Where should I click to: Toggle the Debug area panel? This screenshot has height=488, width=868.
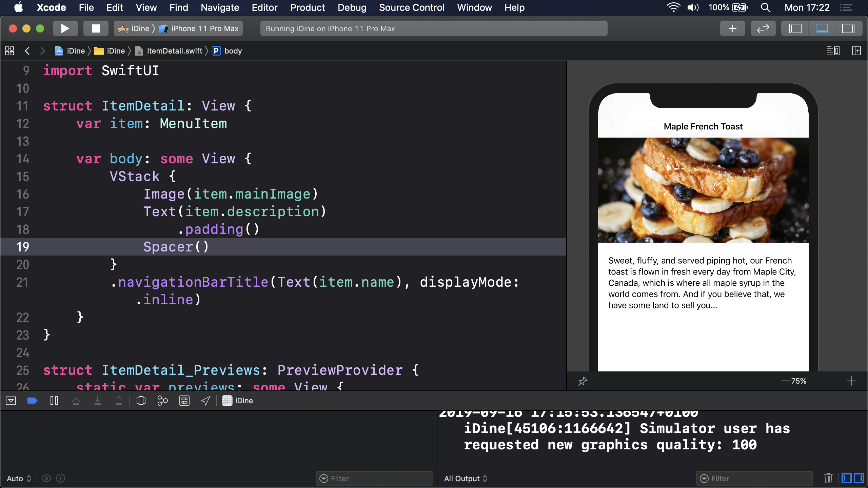click(x=822, y=28)
